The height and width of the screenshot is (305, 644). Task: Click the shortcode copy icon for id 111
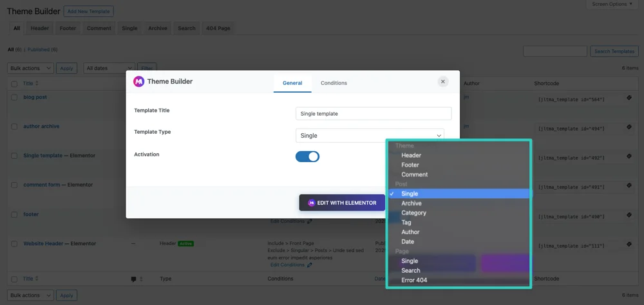(x=629, y=244)
